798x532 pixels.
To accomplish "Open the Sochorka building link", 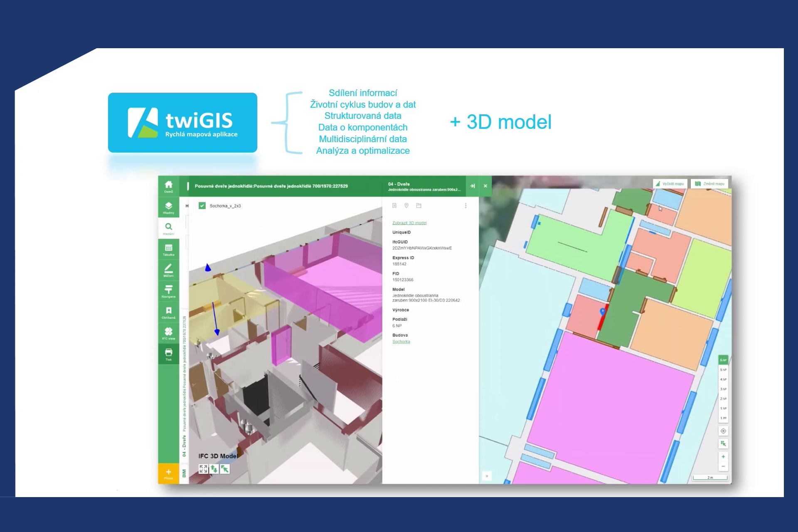I will point(401,342).
